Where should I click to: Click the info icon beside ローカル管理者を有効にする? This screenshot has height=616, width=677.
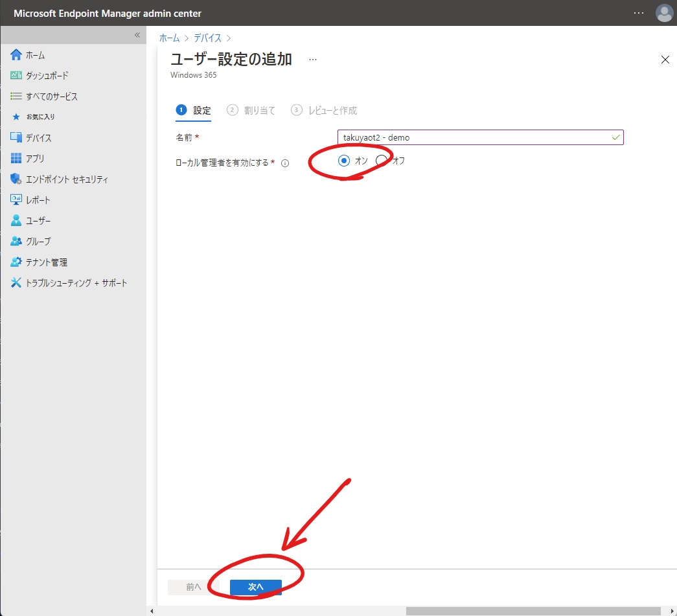click(x=285, y=163)
